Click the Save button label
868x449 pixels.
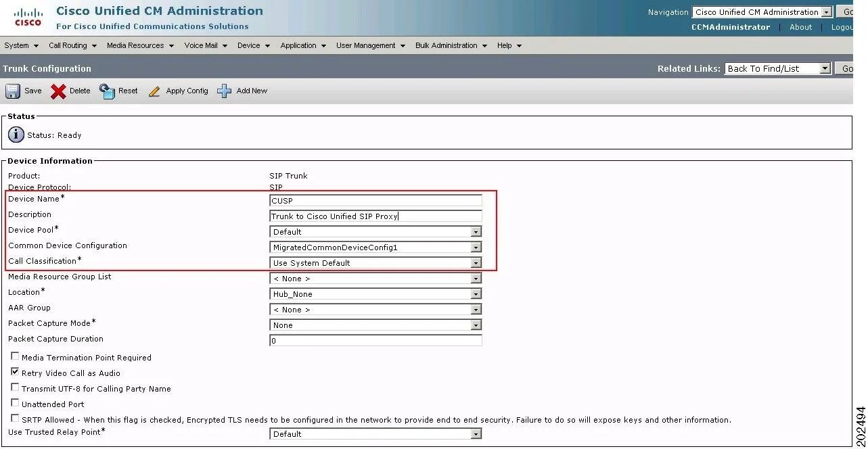coord(33,91)
